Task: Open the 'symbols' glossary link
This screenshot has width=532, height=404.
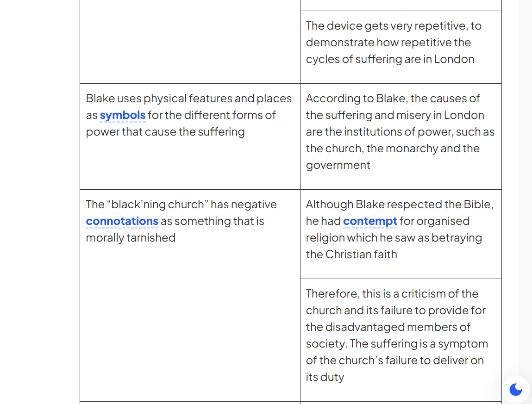Action: click(123, 115)
